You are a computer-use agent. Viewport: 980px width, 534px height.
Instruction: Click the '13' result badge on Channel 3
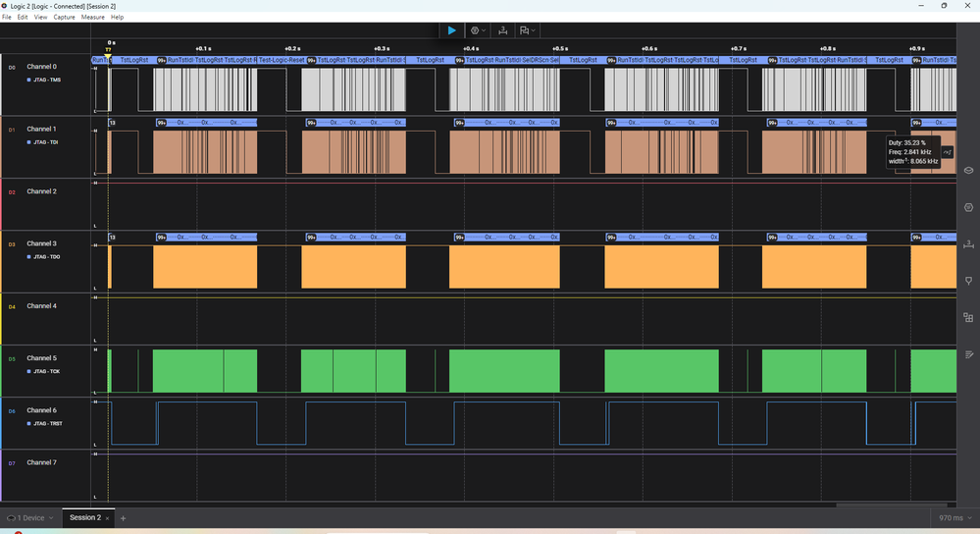point(113,237)
